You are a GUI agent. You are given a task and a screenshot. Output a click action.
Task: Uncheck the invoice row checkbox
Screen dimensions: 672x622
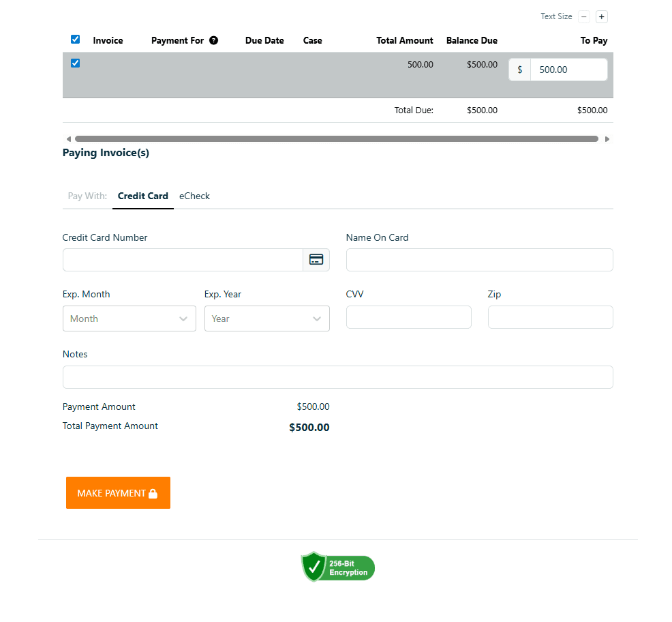point(75,63)
